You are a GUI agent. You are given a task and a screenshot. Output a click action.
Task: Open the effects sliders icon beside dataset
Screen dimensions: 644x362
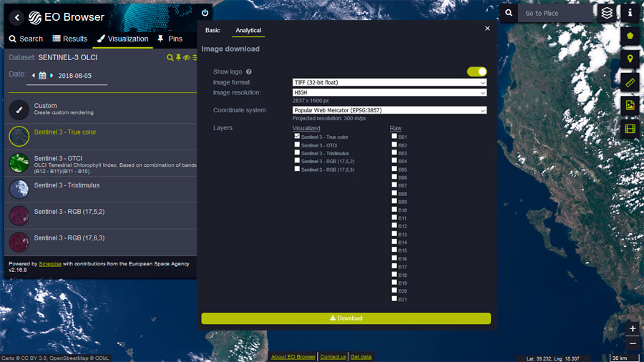pos(195,57)
